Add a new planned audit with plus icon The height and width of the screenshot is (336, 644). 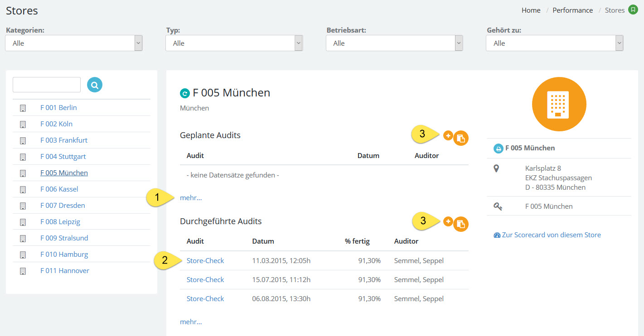(x=448, y=135)
